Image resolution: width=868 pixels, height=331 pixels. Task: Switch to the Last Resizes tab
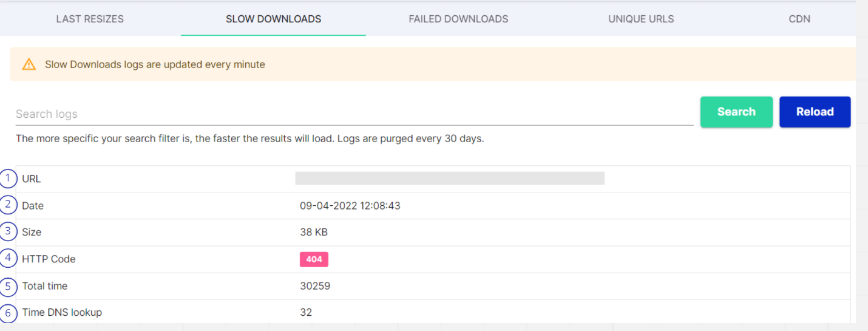(x=90, y=19)
